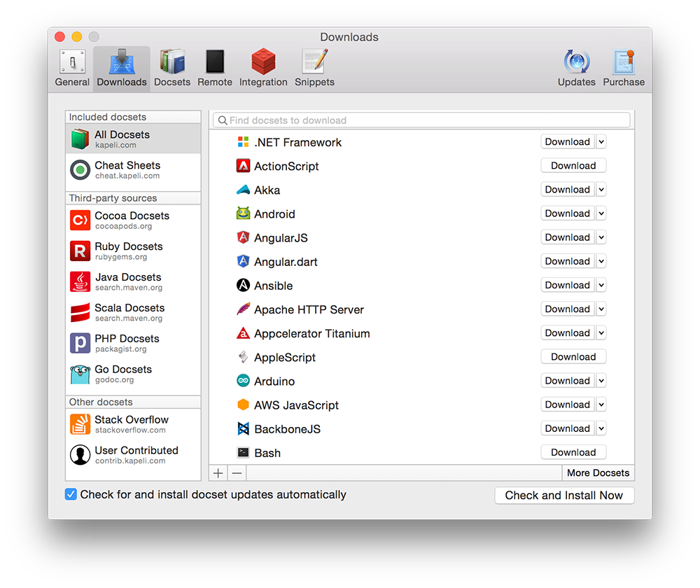Click the AngularJS shield icon
Screen dimensions: 700x588
243,237
